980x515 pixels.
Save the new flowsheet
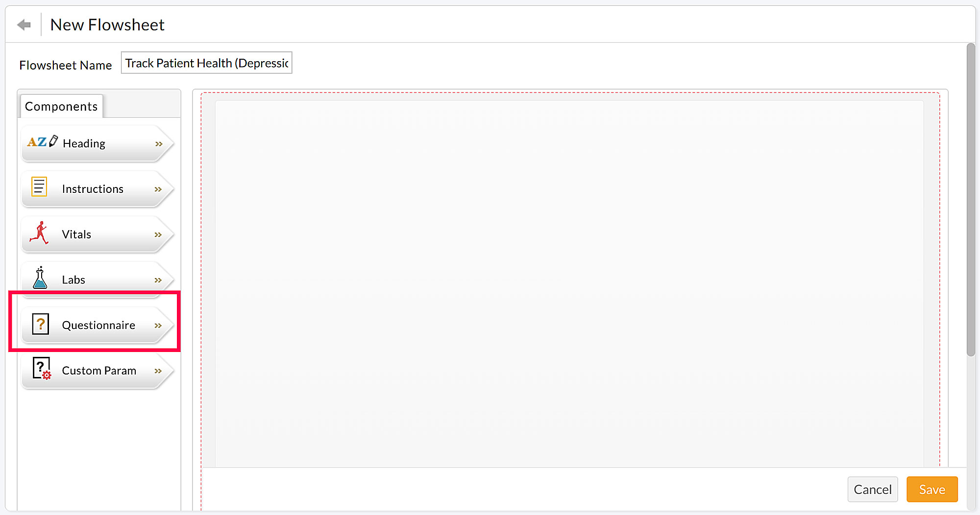(931, 489)
